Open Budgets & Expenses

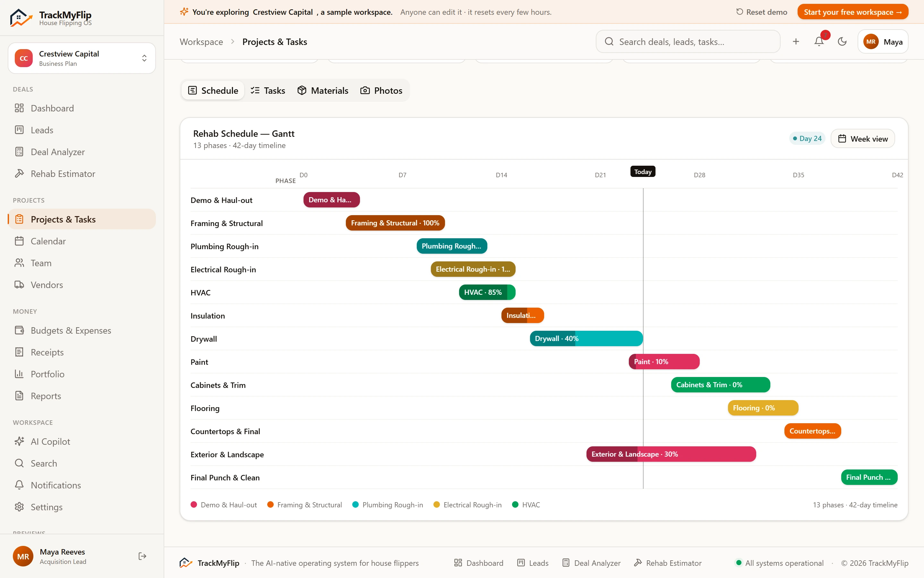[x=82, y=330]
